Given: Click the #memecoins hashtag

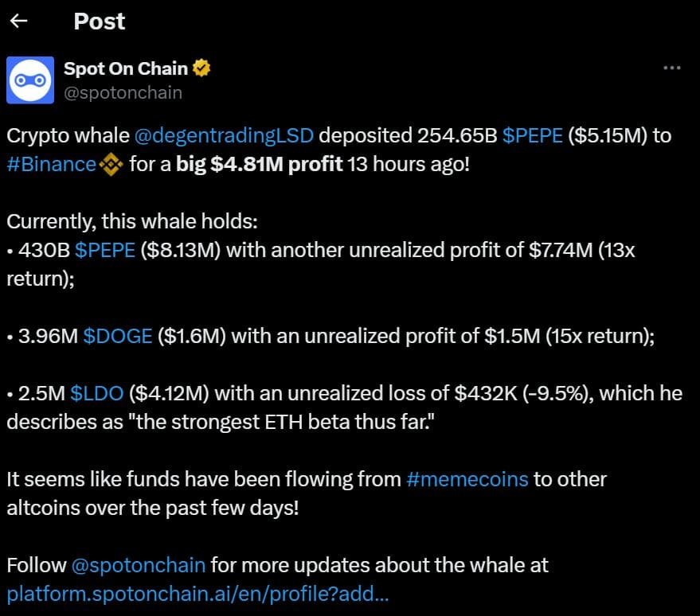Looking at the screenshot, I should (x=467, y=479).
